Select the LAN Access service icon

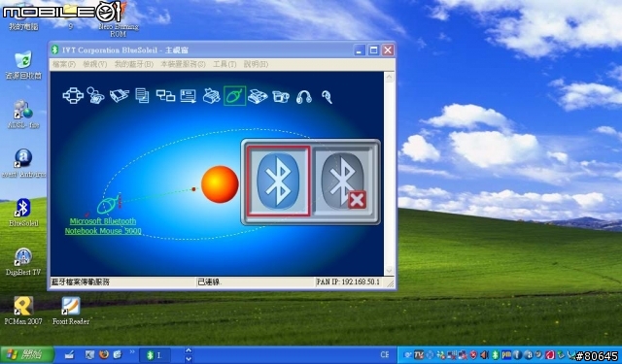pos(165,95)
